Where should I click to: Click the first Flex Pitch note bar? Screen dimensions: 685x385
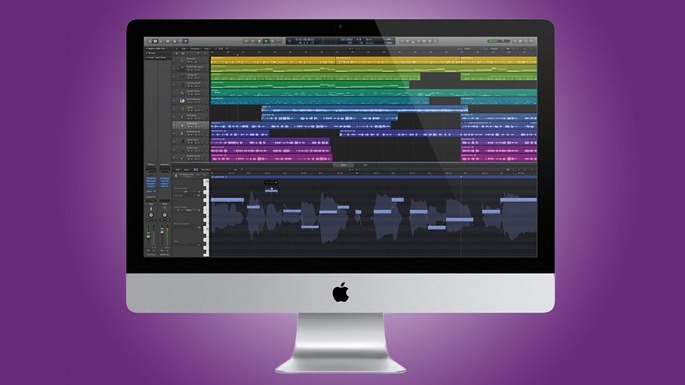pos(228,200)
